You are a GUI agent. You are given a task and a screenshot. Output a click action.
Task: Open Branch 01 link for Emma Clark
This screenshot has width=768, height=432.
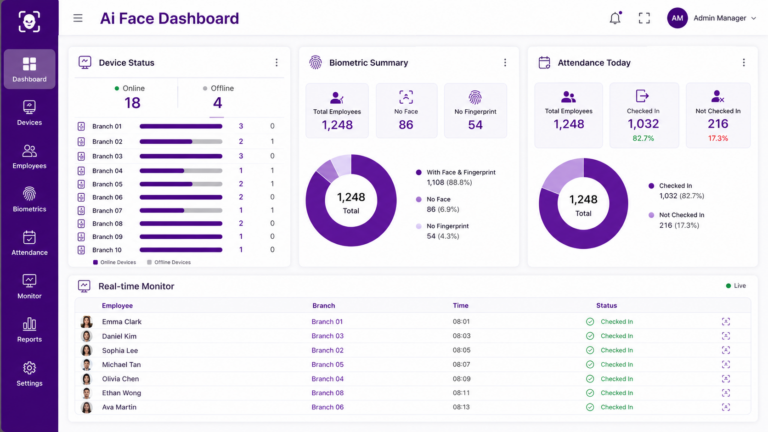point(327,322)
